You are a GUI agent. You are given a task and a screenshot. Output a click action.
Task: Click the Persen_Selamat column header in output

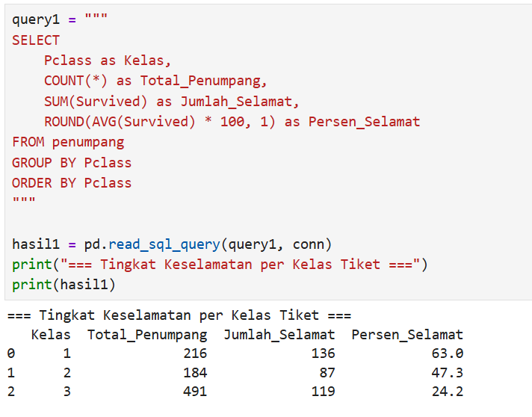[x=407, y=335]
